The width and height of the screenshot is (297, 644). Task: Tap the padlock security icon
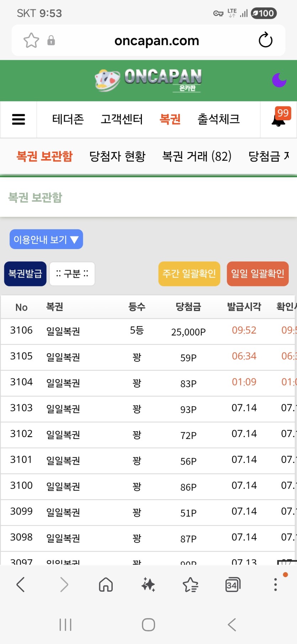[x=51, y=40]
